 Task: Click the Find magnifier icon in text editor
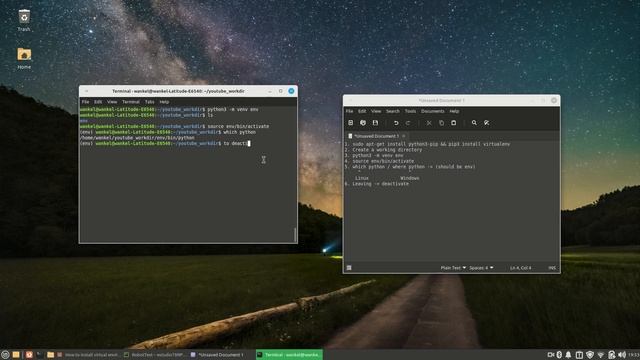pyautogui.click(x=474, y=122)
